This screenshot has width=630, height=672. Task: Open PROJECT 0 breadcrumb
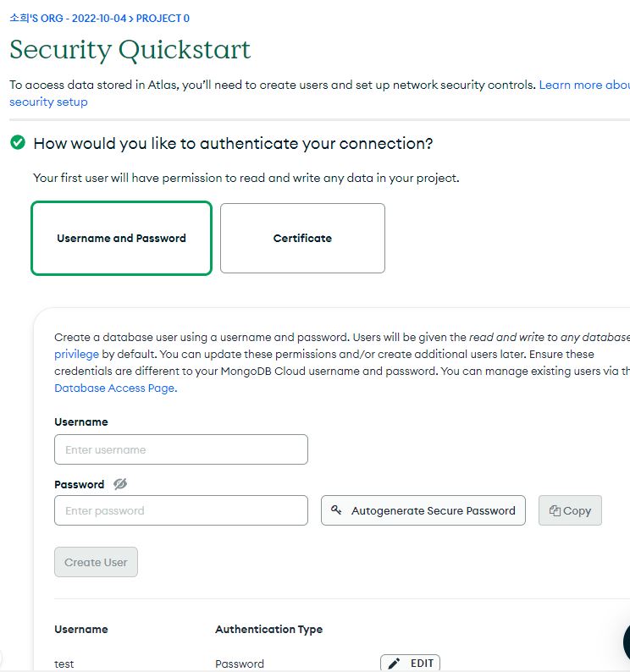[163, 18]
